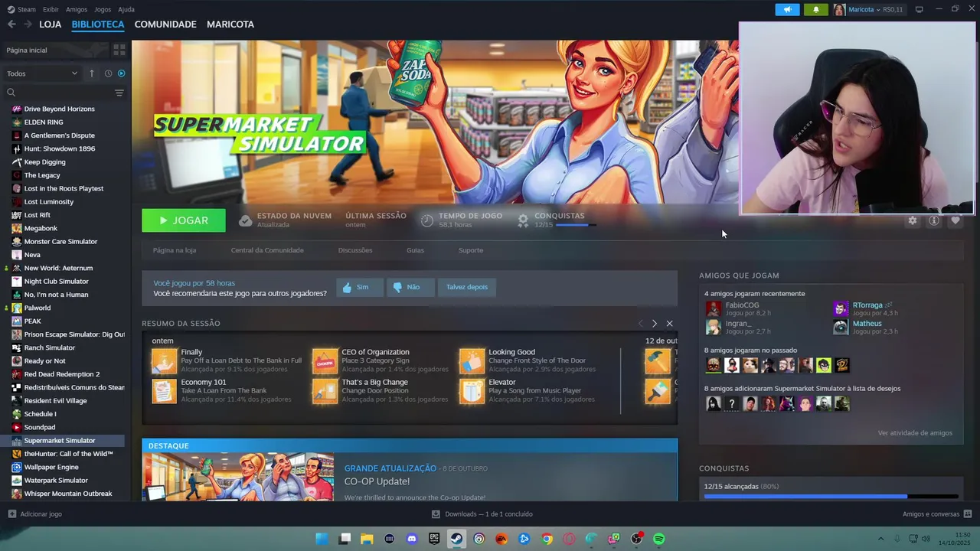Click the favorite heart icon
The width and height of the screenshot is (980, 551).
955,220
